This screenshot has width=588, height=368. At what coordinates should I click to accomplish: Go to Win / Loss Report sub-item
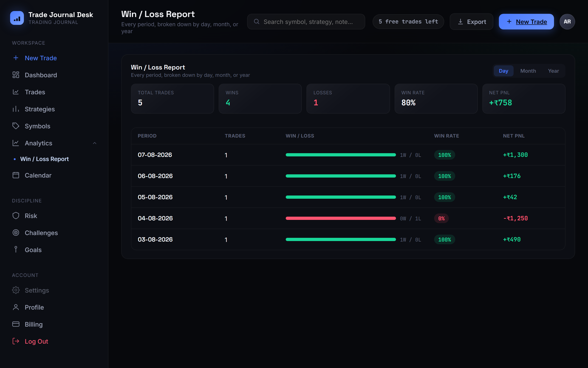point(45,159)
